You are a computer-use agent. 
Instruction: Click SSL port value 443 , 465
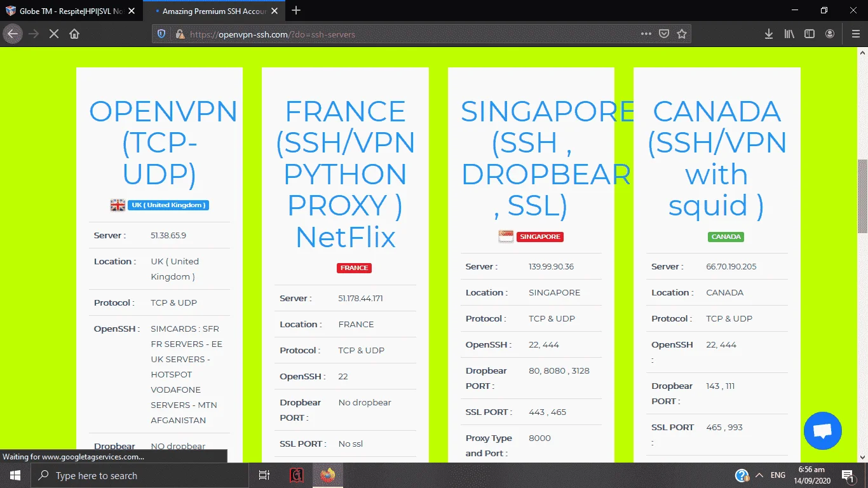(x=547, y=412)
